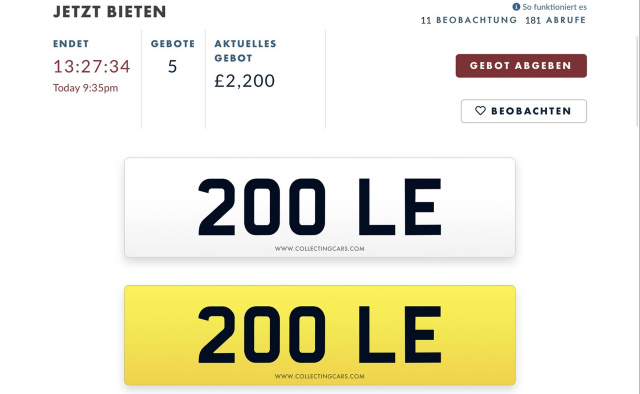Click the Gebot Abgeben button
Viewport: 640px width, 394px height.
(x=521, y=66)
